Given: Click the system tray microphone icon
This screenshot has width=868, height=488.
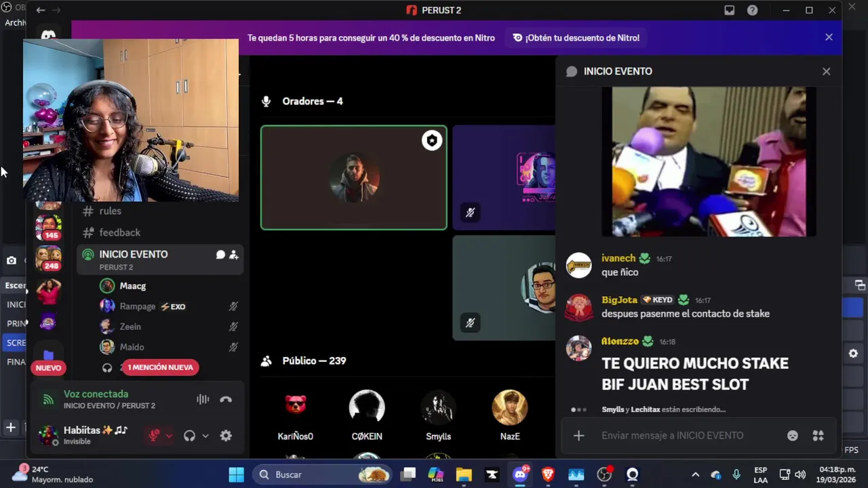Looking at the screenshot, I should [736, 474].
